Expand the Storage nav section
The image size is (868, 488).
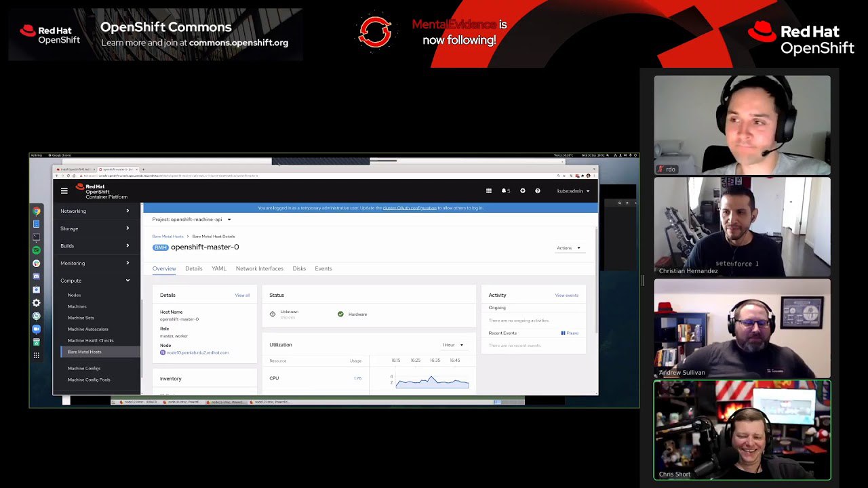(x=95, y=228)
